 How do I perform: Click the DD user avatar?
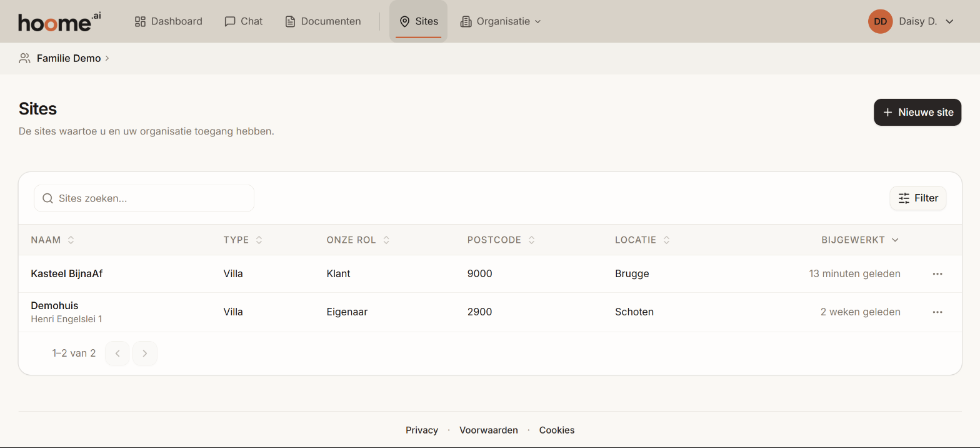(x=880, y=21)
